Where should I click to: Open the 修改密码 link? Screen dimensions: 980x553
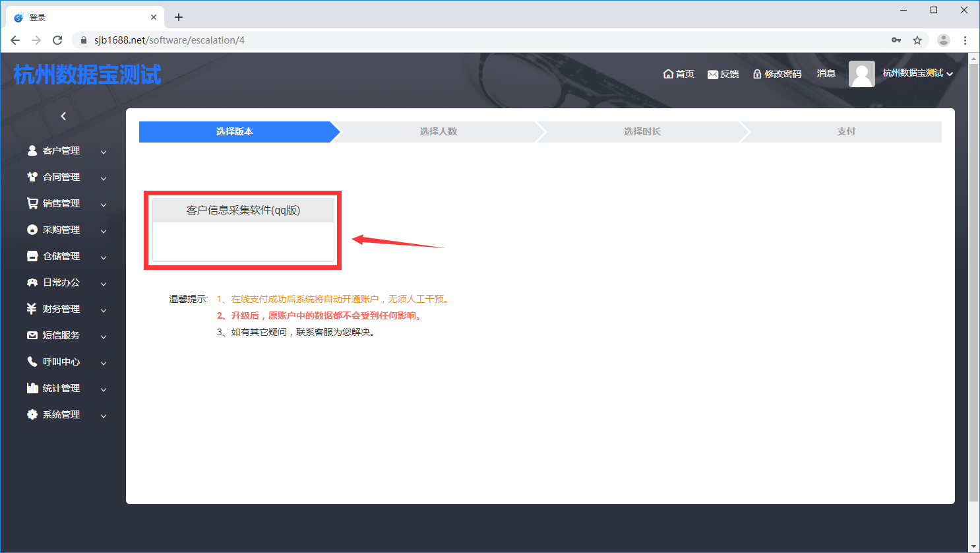tap(777, 74)
